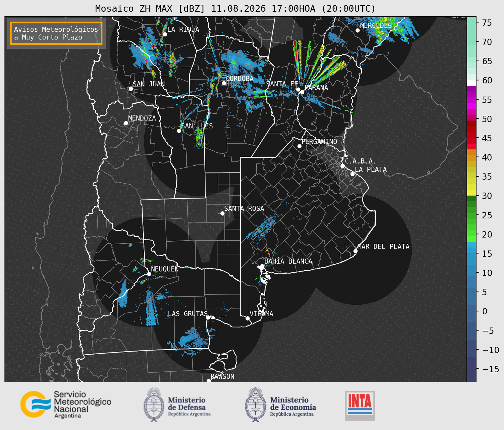Click the INTA logo
Image resolution: width=504 pixels, height=430 pixels.
coord(360,405)
